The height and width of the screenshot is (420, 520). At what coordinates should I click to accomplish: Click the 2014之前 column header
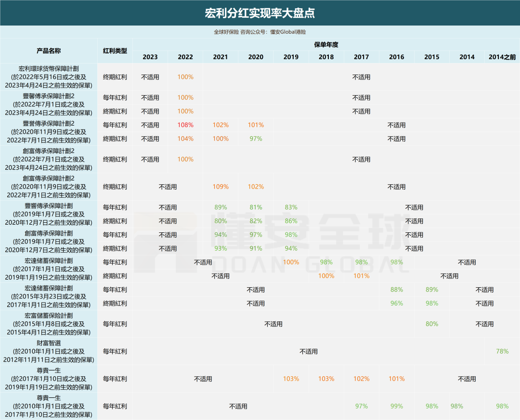coord(502,57)
